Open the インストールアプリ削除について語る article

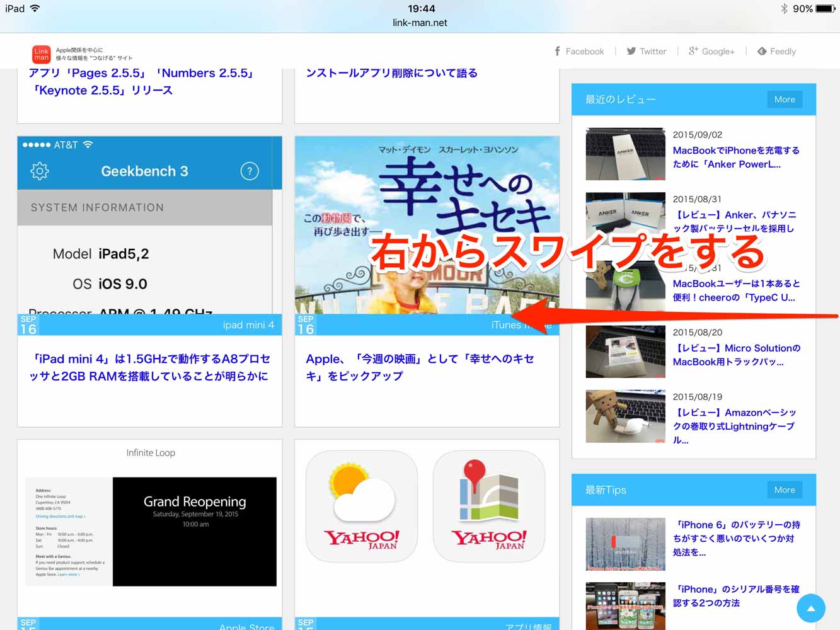click(x=391, y=73)
